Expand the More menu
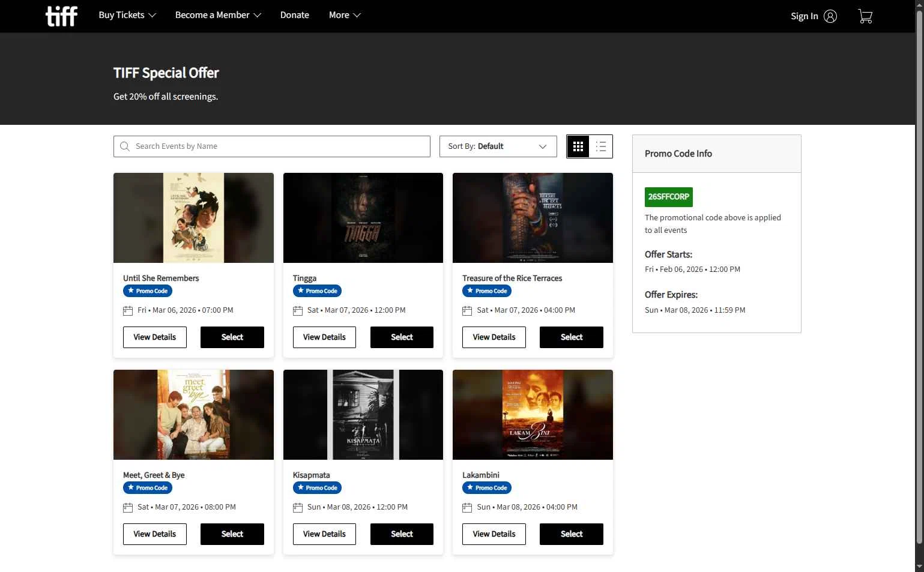 (x=345, y=15)
